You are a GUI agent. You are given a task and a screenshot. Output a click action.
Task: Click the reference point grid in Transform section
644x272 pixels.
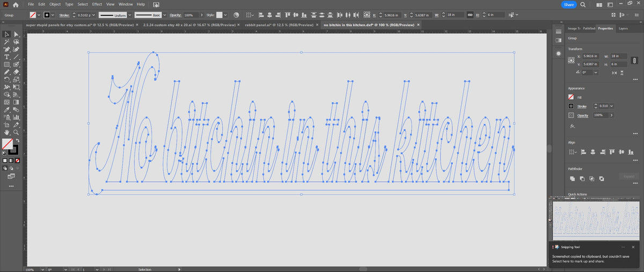coord(572,60)
